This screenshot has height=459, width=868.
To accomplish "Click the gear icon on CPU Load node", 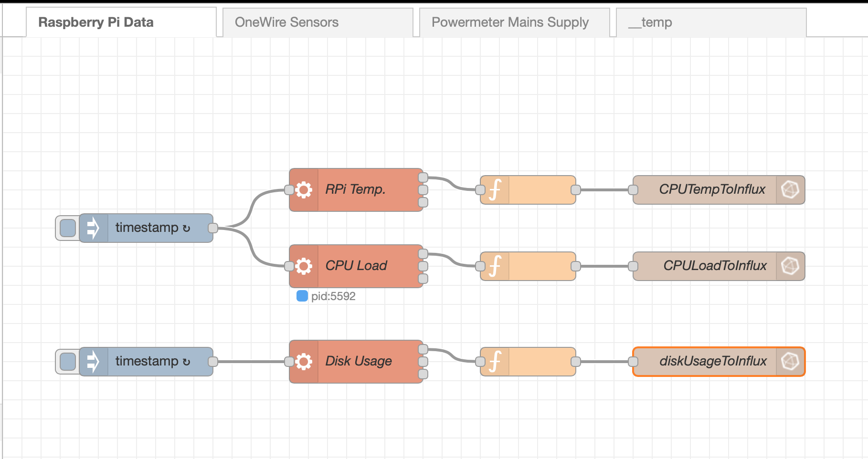I will (304, 266).
